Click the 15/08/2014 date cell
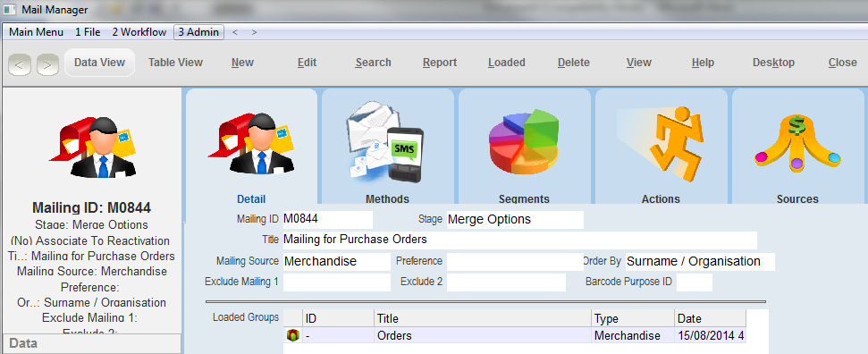This screenshot has width=868, height=354. [711, 335]
